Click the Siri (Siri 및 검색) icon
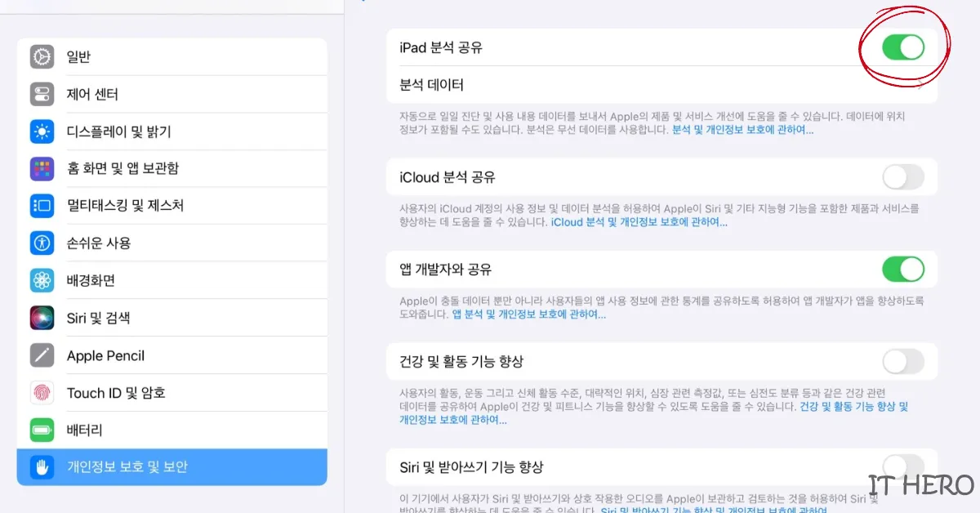 point(42,318)
